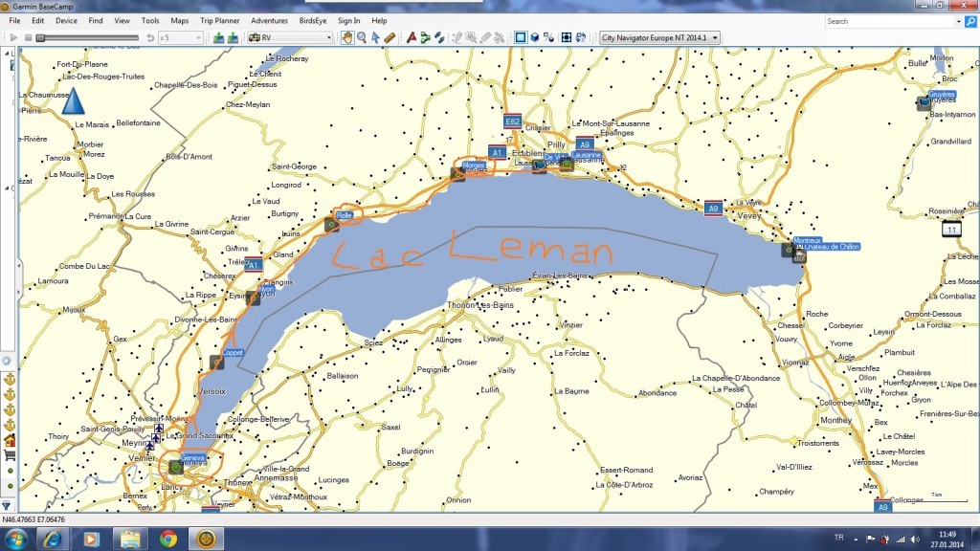The width and height of the screenshot is (980, 551).
Task: Click the Montreux waypoint label on map
Action: click(x=808, y=240)
